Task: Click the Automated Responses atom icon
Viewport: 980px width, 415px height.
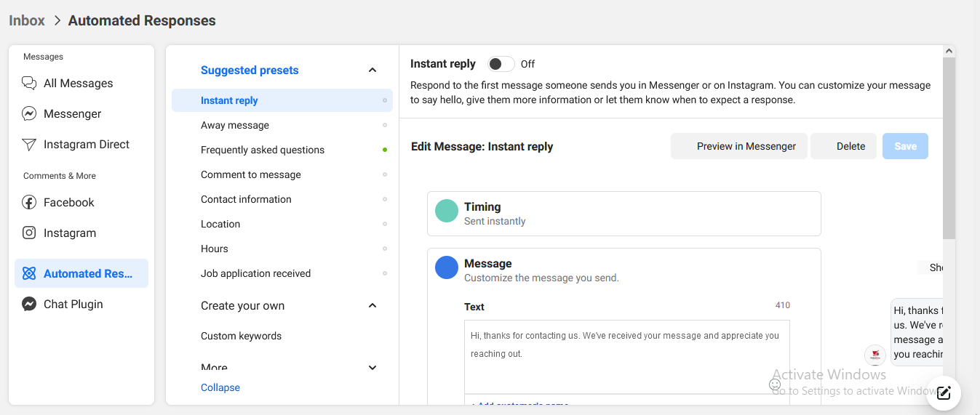Action: click(x=29, y=274)
